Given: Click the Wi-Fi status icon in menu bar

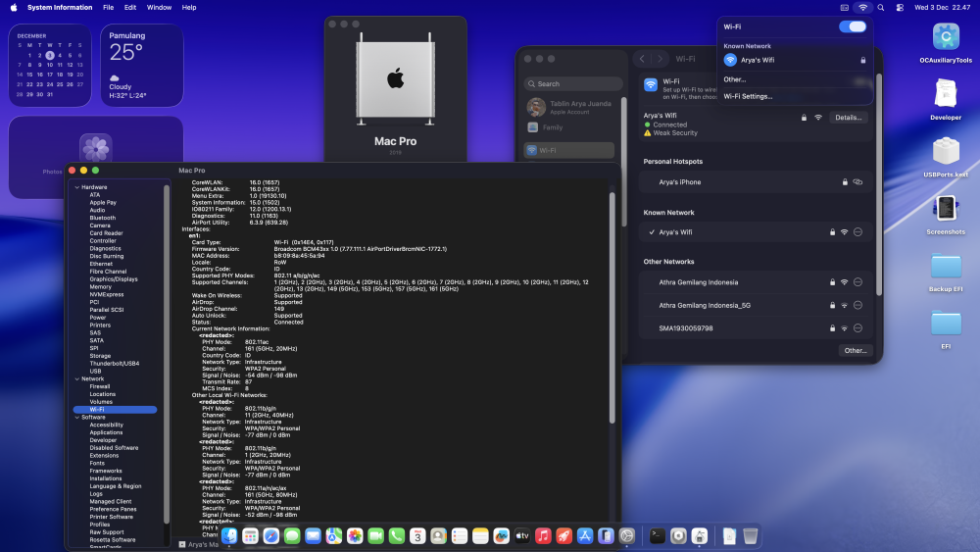Looking at the screenshot, I should [863, 8].
